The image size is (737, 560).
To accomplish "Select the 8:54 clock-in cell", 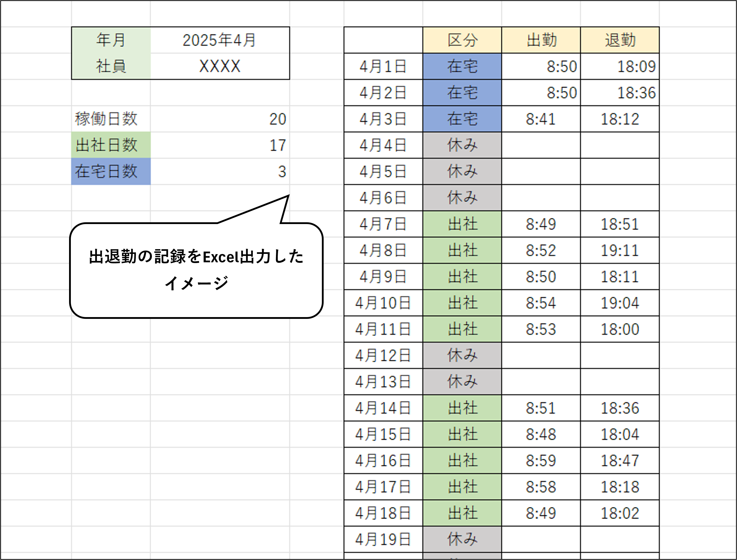I will [x=541, y=303].
